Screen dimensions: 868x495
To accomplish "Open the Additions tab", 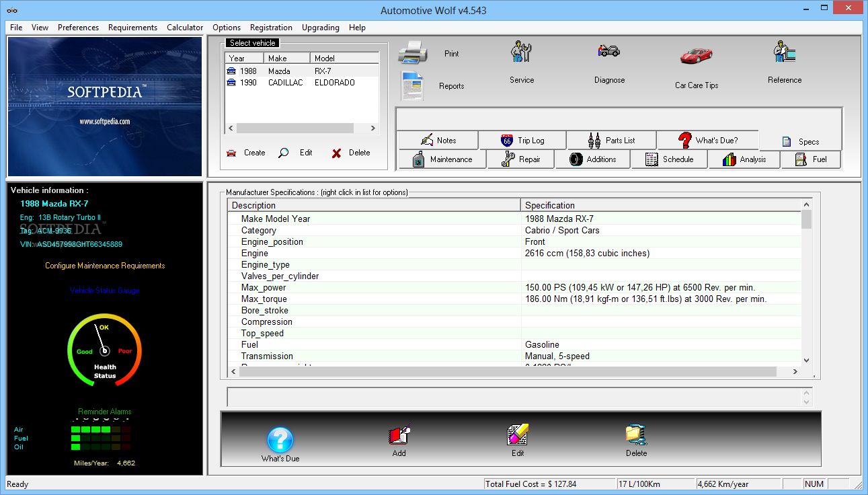I will (x=593, y=159).
